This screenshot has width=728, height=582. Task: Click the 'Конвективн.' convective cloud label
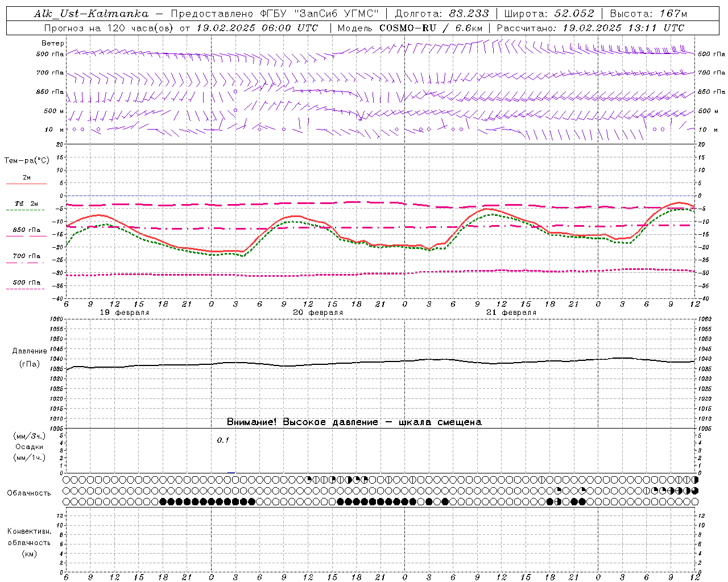[29, 531]
